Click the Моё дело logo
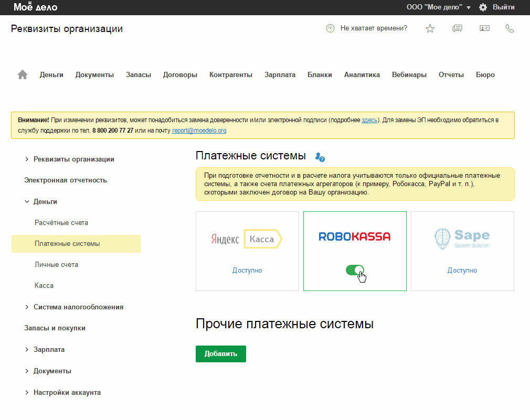 click(x=36, y=7)
